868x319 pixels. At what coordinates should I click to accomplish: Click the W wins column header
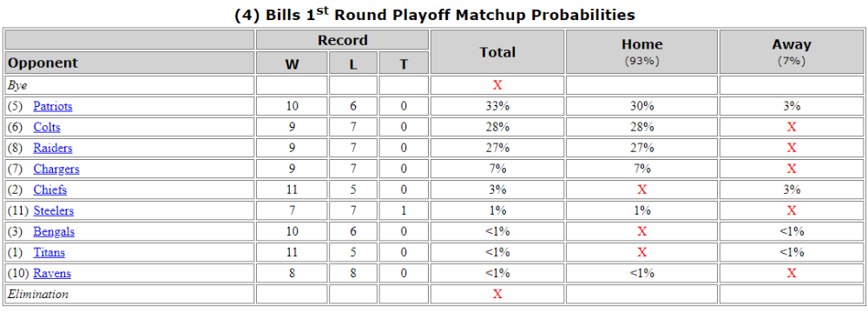click(x=292, y=63)
